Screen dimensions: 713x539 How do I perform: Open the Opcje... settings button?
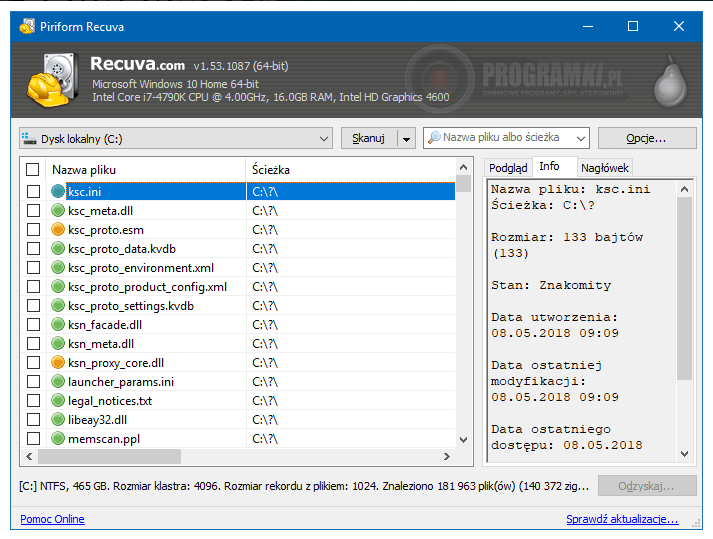[647, 138]
